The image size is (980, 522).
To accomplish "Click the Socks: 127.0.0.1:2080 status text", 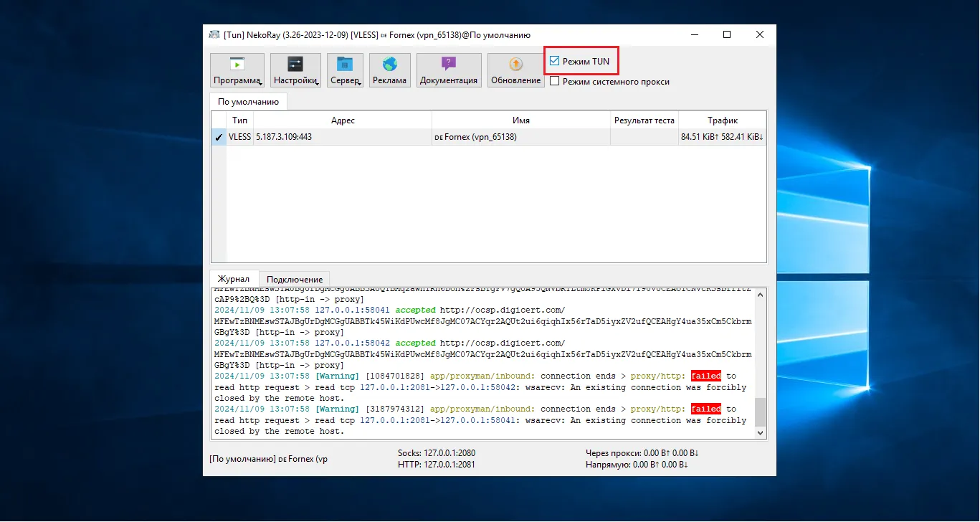I will (x=437, y=453).
